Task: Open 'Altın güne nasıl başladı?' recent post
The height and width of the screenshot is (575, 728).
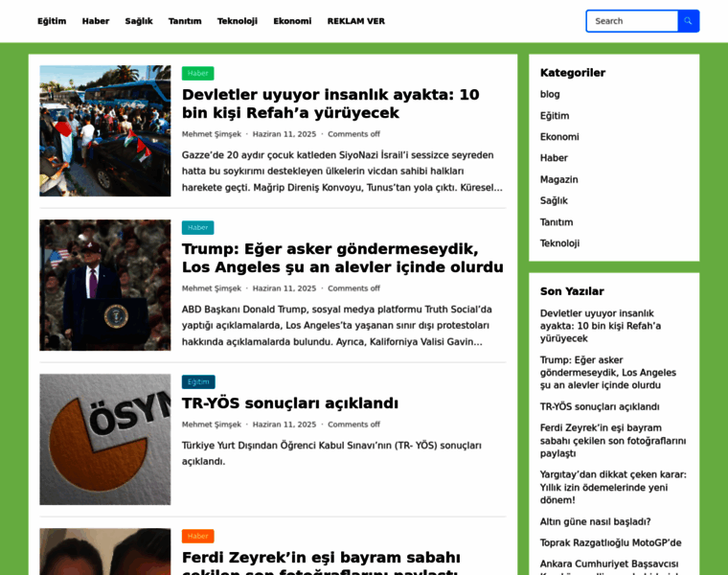Action: click(595, 522)
